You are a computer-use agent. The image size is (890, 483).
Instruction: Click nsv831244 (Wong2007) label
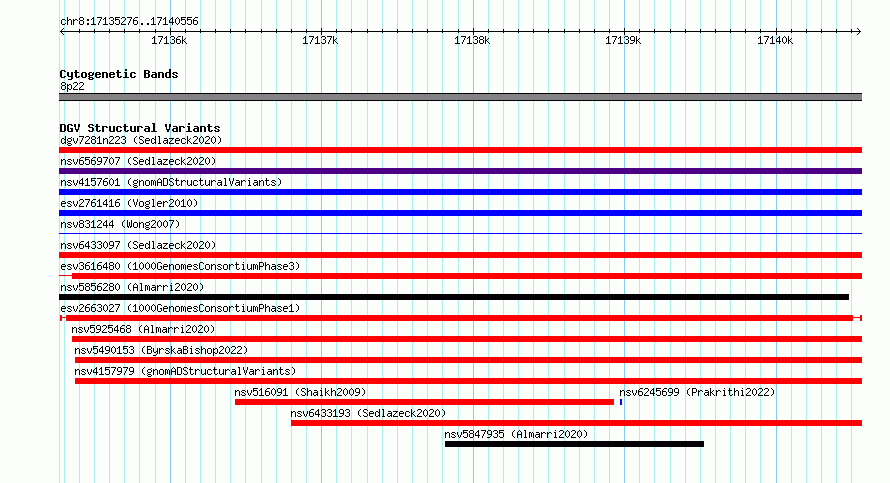pos(120,224)
